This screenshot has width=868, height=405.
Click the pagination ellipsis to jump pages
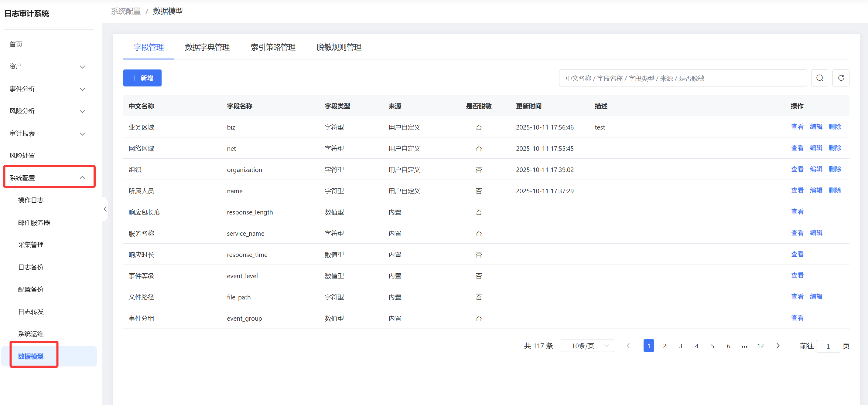(744, 346)
